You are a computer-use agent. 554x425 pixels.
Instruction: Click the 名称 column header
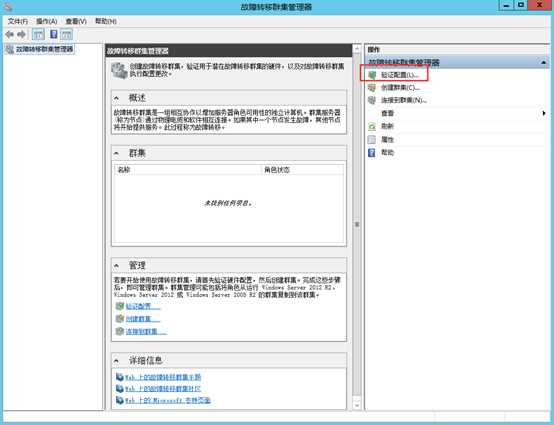pyautogui.click(x=188, y=170)
